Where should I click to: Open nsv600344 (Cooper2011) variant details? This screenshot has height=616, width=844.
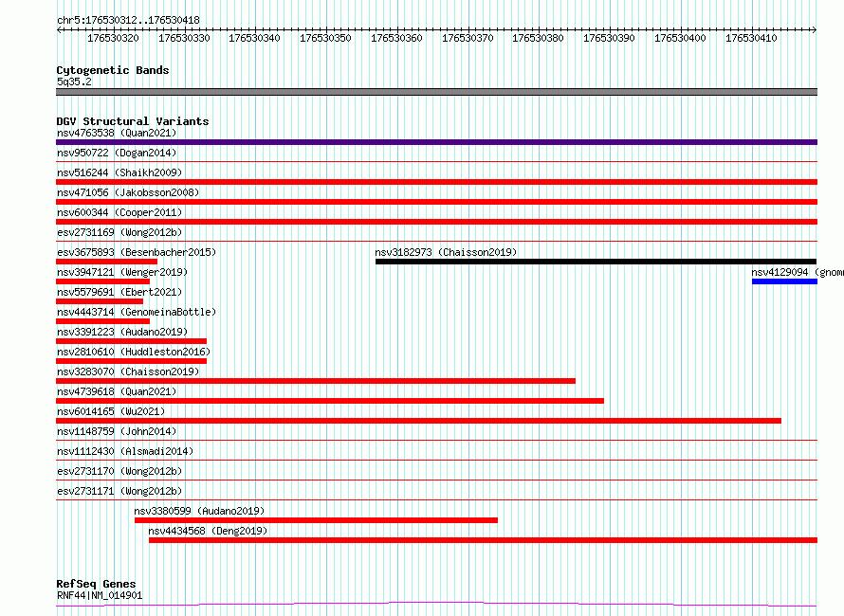[119, 212]
